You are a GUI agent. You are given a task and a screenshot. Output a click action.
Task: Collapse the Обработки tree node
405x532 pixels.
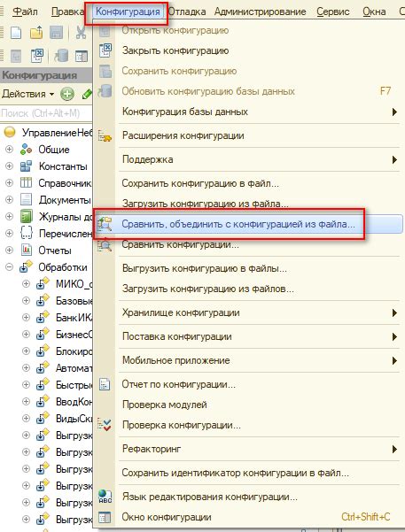(9, 267)
